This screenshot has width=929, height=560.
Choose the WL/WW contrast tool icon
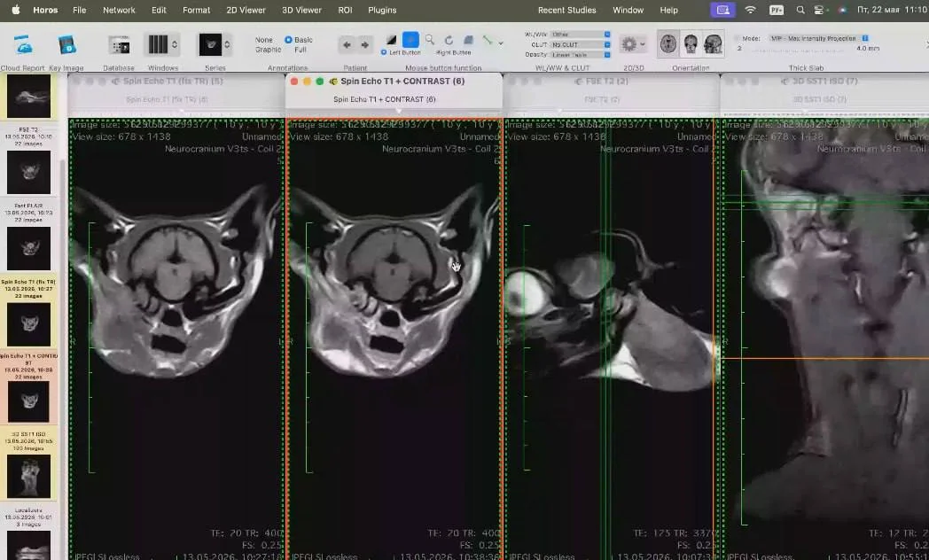(391, 40)
